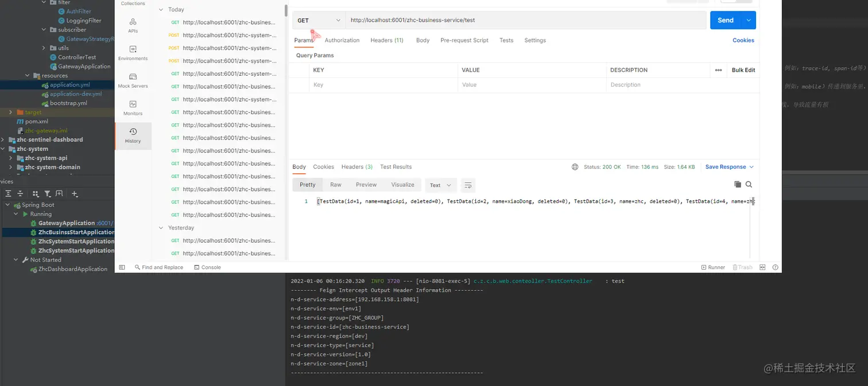Image resolution: width=868 pixels, height=386 pixels.
Task: Select Preview response view
Action: [366, 185]
